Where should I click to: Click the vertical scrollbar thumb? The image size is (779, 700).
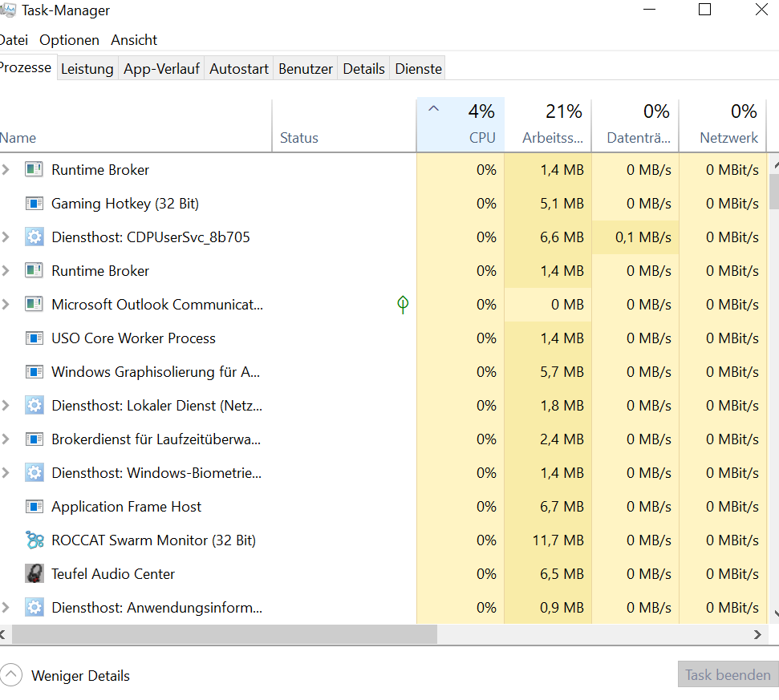point(774,192)
